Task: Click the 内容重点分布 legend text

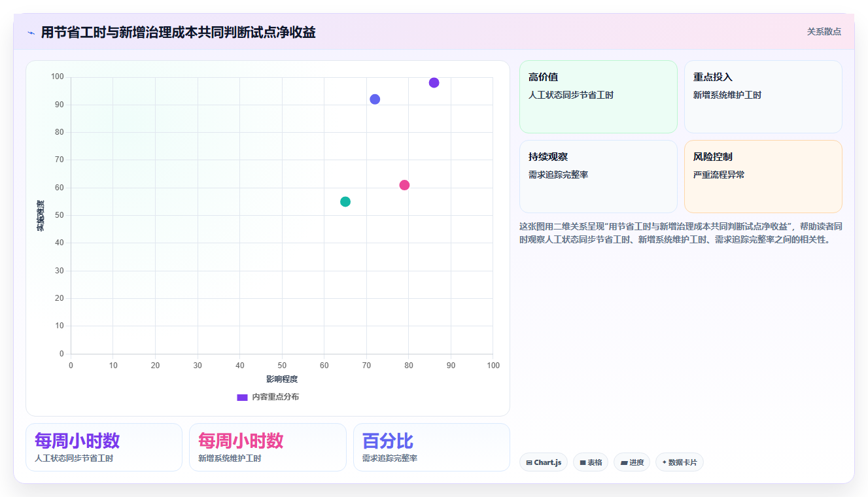Action: pyautogui.click(x=275, y=397)
